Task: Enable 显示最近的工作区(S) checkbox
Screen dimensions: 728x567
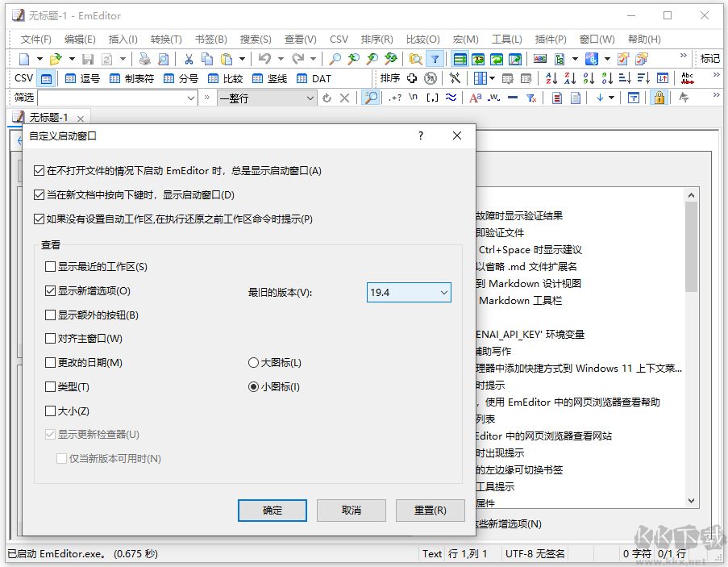Action: click(x=50, y=267)
